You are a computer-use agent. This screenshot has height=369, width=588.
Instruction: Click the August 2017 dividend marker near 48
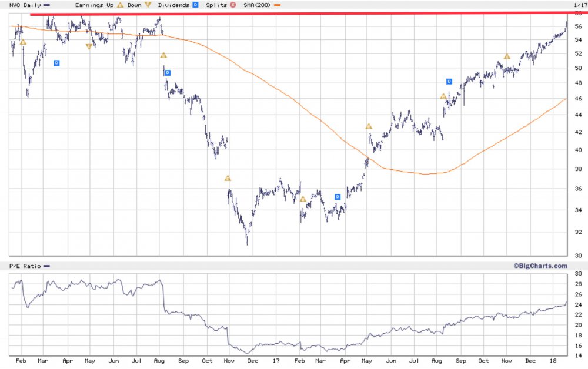[449, 81]
